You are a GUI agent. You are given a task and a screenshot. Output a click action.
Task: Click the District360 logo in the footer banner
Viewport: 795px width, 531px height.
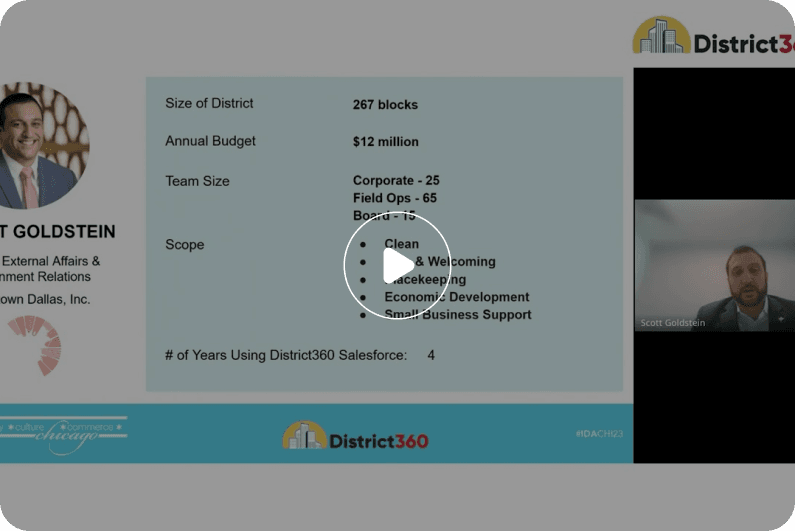pyautogui.click(x=355, y=436)
